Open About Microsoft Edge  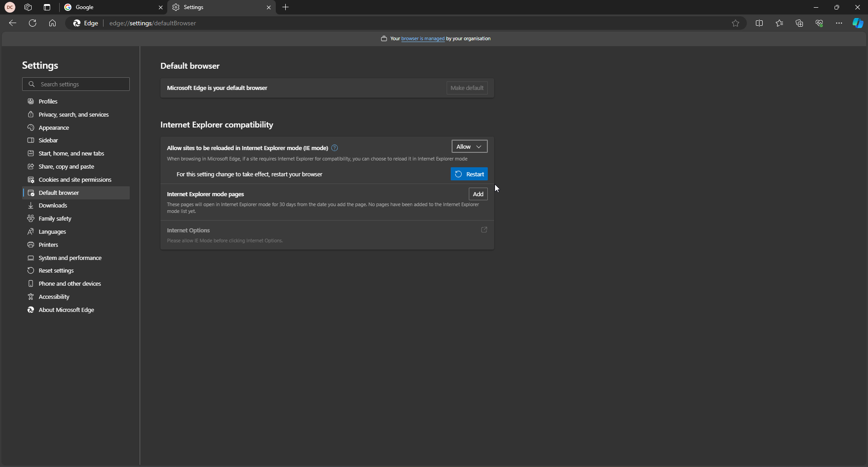pos(76,310)
